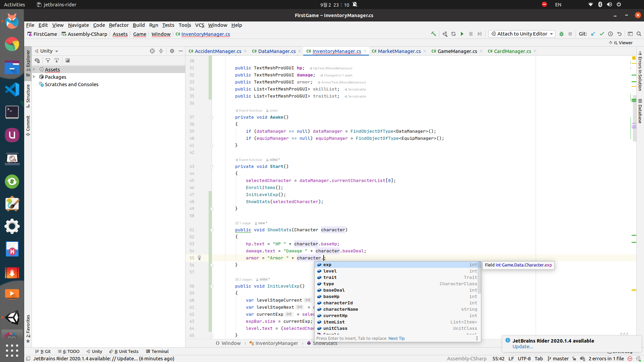Collapse the Awake method fold marker

tap(212, 117)
